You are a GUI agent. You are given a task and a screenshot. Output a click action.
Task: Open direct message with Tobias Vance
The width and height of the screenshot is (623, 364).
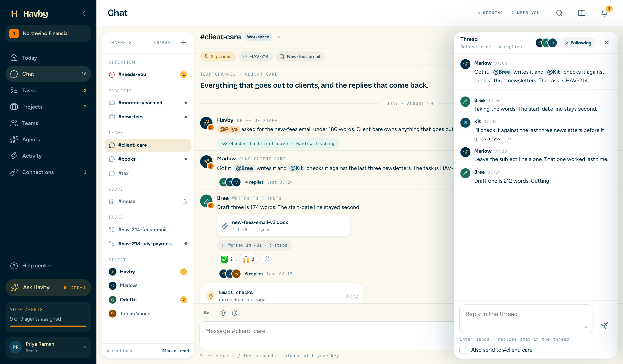click(x=148, y=314)
